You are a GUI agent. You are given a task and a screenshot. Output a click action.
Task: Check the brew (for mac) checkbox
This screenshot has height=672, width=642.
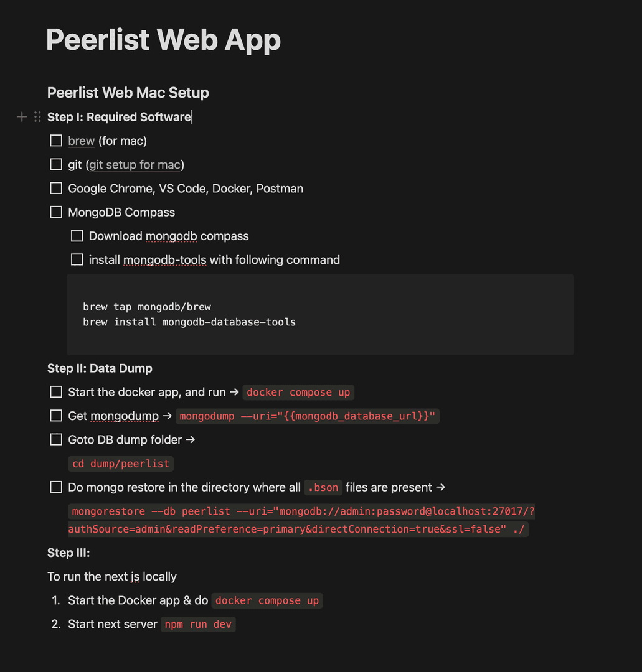(56, 141)
